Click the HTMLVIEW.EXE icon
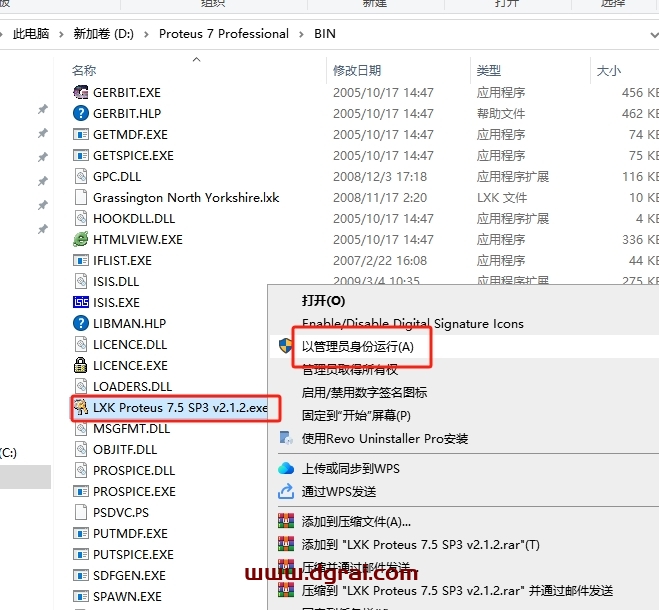 click(x=81, y=239)
